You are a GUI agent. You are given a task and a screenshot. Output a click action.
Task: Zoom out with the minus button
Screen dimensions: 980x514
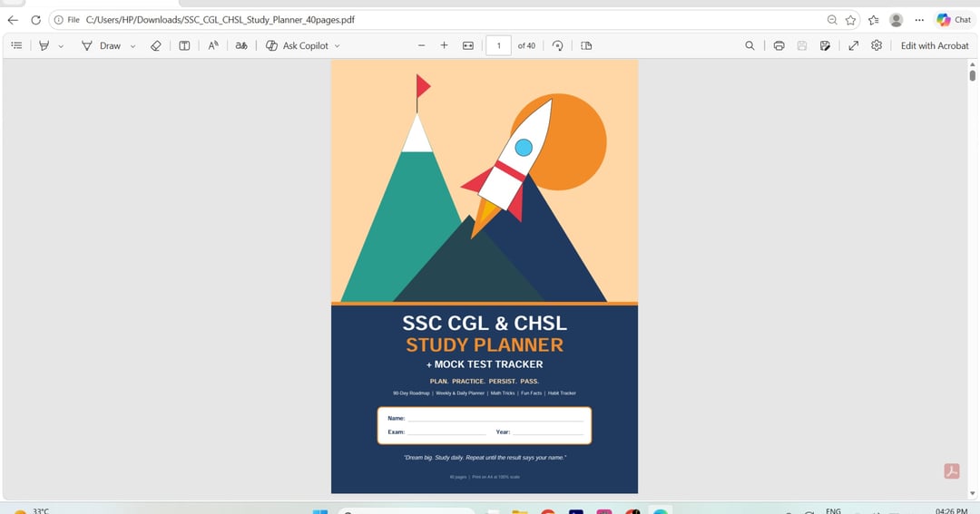tap(421, 45)
